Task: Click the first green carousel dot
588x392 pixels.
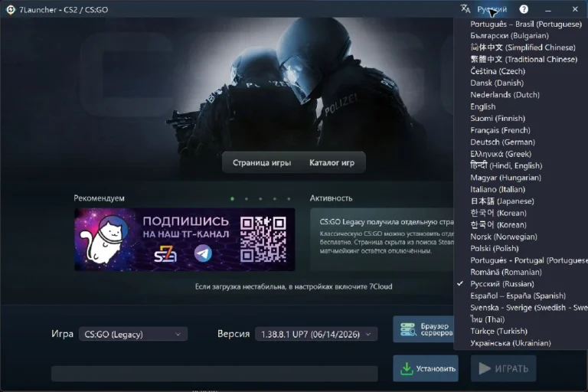Action: tap(233, 198)
